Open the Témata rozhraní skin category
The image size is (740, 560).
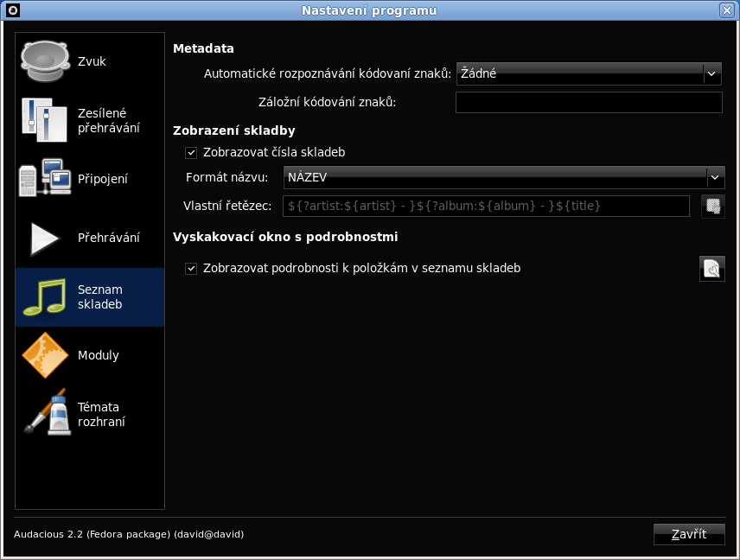[90, 414]
